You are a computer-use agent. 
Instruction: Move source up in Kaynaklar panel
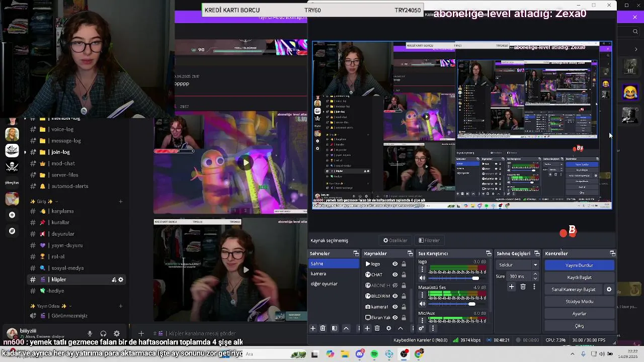click(400, 328)
